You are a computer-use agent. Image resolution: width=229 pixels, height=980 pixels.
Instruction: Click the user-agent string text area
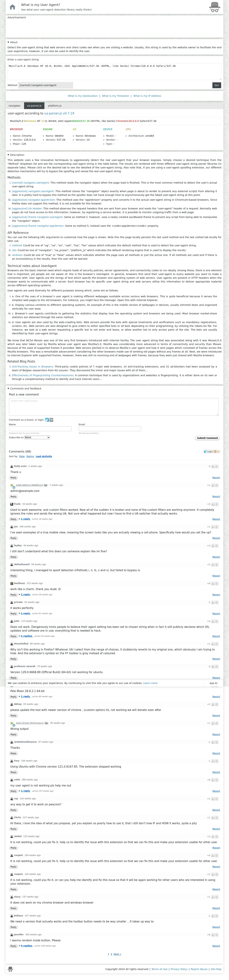[x=114, y=71]
